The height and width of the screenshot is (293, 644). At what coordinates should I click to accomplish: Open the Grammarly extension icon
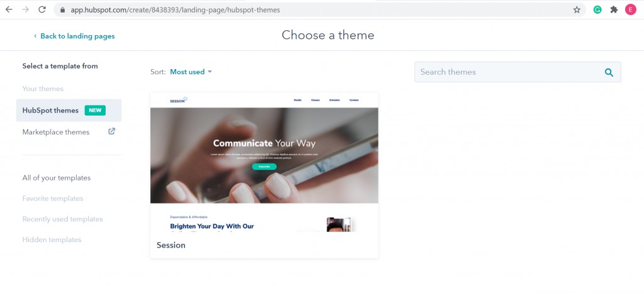click(597, 9)
